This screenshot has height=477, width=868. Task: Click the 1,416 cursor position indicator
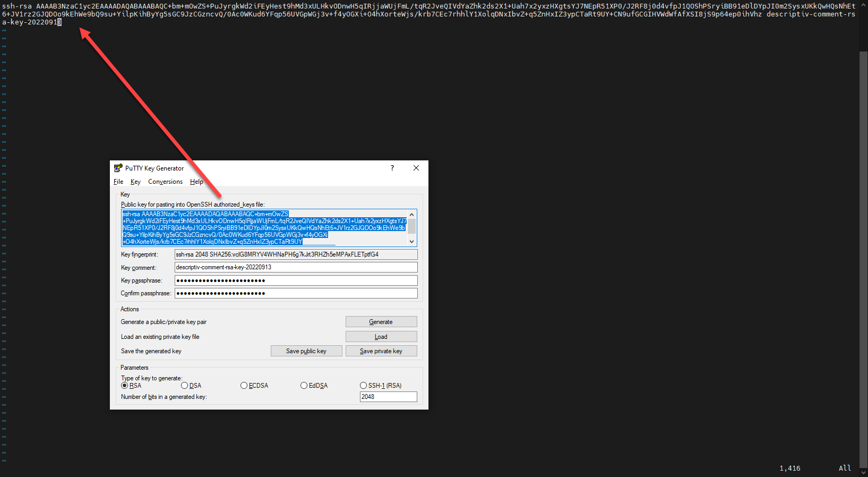[x=790, y=468]
